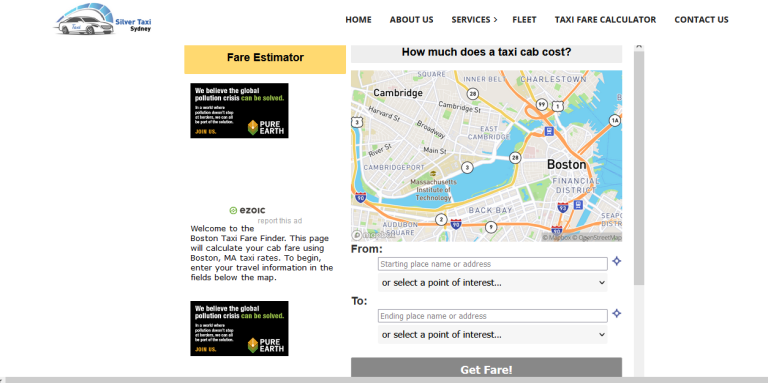This screenshot has height=383, width=768.
Task: Open ending point of interest dropdown
Action: coord(493,335)
